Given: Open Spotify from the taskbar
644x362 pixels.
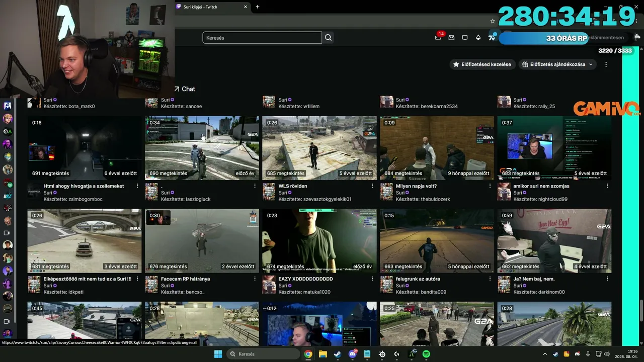Looking at the screenshot, I should click(x=426, y=354).
